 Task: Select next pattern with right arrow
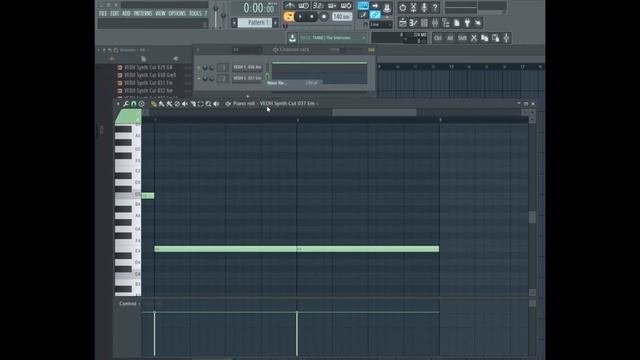point(276,22)
